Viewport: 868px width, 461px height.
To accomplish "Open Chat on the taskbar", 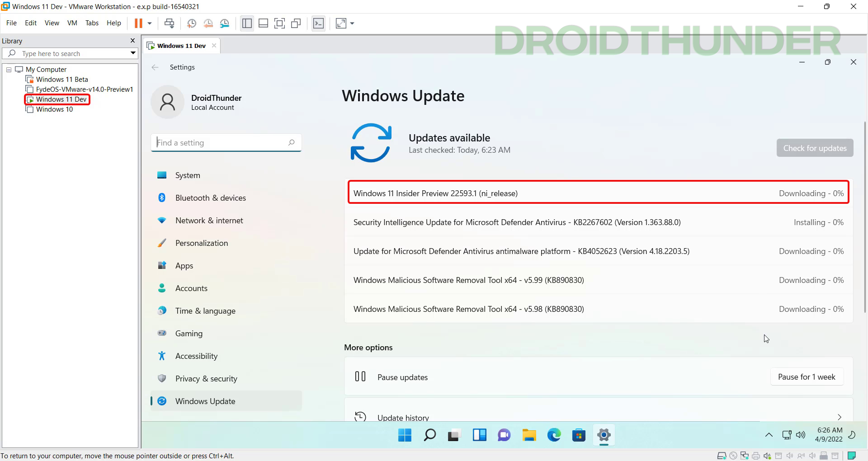I will pos(504,435).
